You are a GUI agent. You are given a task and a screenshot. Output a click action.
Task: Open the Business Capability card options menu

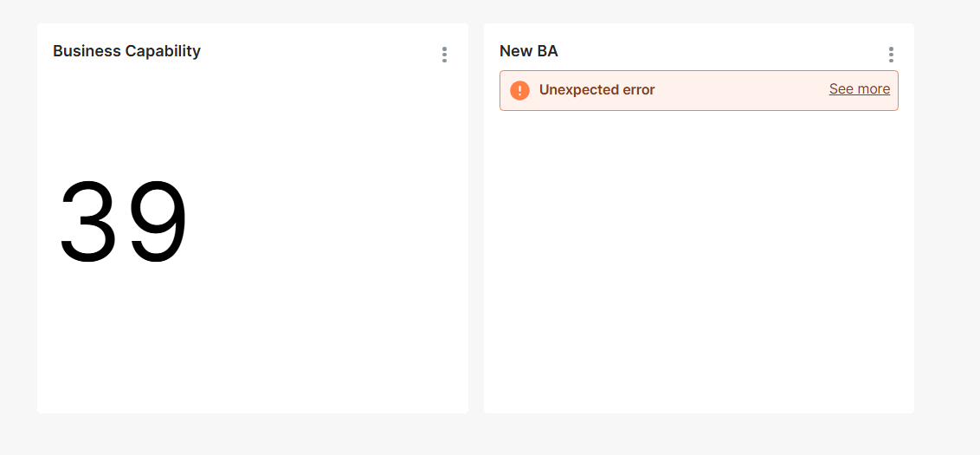[444, 55]
